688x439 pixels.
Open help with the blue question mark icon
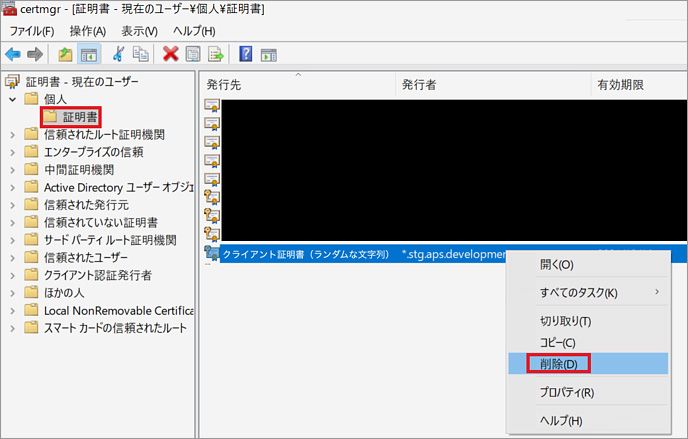coord(246,54)
